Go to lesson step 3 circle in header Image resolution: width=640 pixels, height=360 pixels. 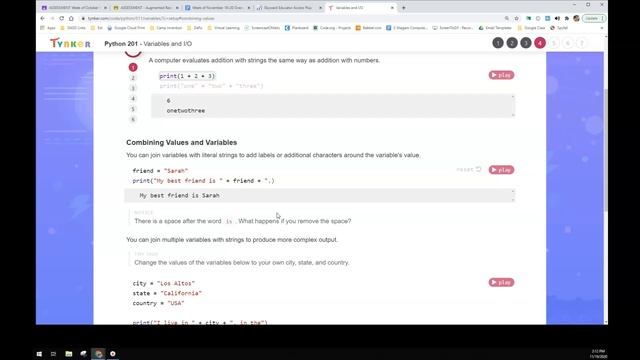pyautogui.click(x=526, y=43)
